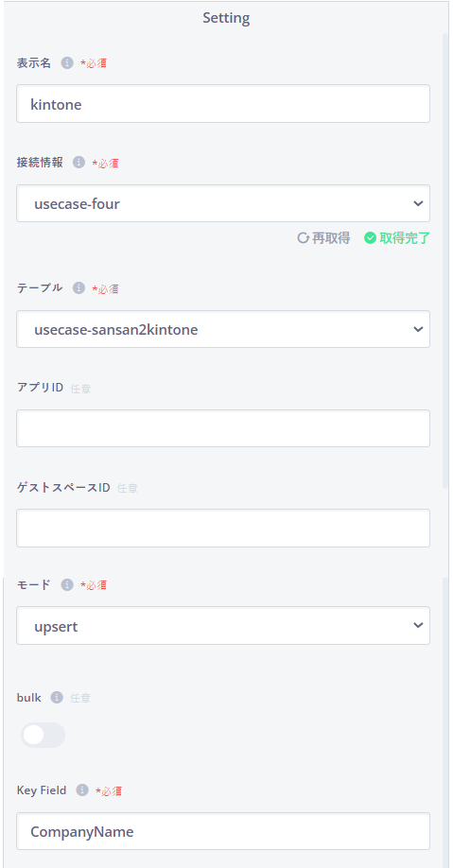Click the Setting panel header

coord(226,18)
